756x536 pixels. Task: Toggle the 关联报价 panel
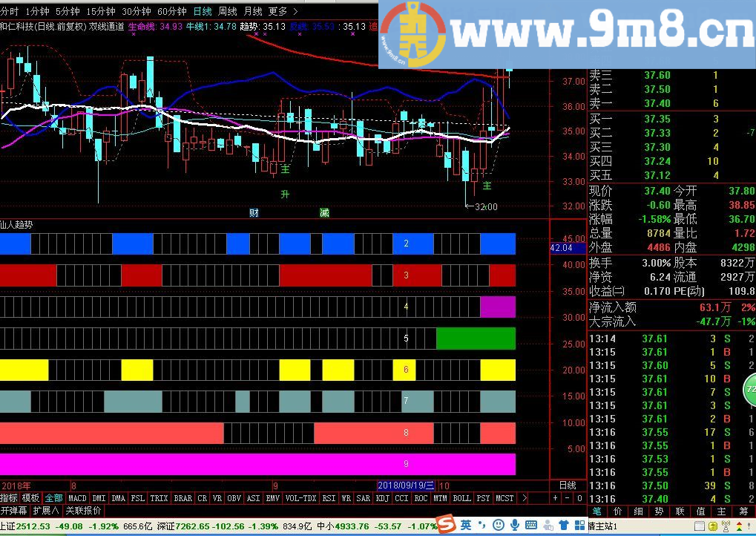tap(84, 511)
